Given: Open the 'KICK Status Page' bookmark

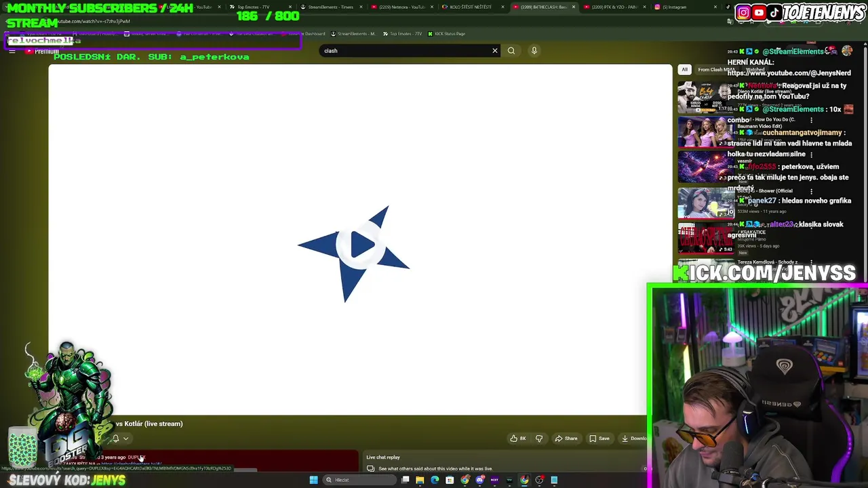Looking at the screenshot, I should 446,34.
